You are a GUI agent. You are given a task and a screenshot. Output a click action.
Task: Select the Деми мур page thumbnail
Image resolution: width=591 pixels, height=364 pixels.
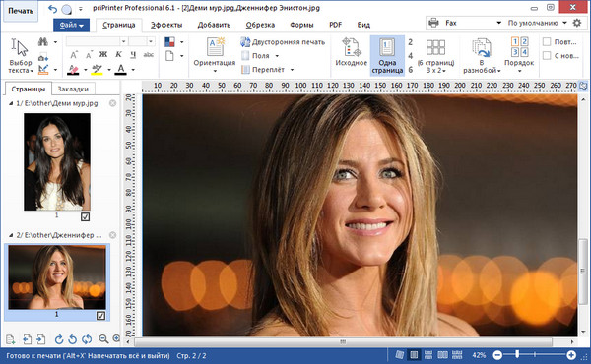(x=57, y=162)
